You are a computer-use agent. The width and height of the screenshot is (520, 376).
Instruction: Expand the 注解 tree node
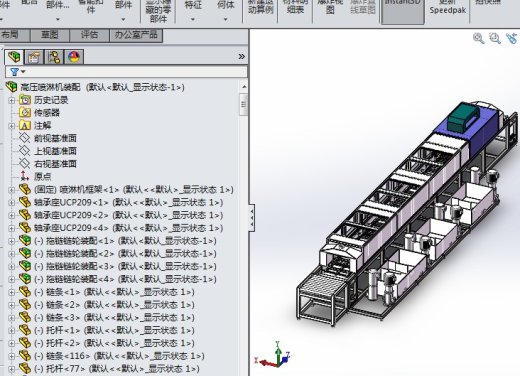click(12, 126)
